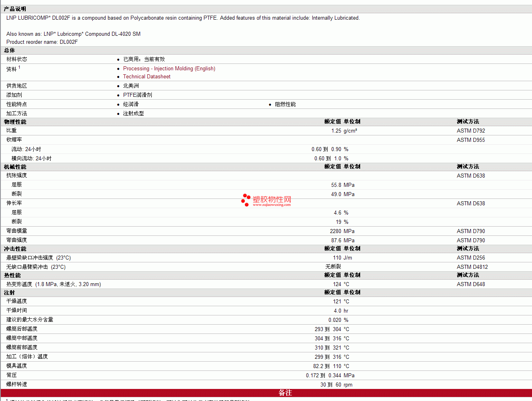This screenshot has width=532, height=401.
Task: Select back pressure range 0.172 到 0.344
Action: (x=324, y=376)
